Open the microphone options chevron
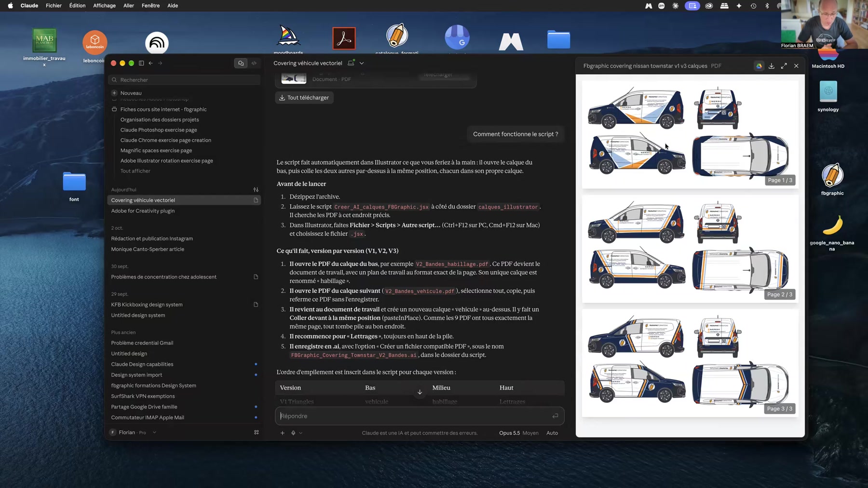868x488 pixels. 301,433
